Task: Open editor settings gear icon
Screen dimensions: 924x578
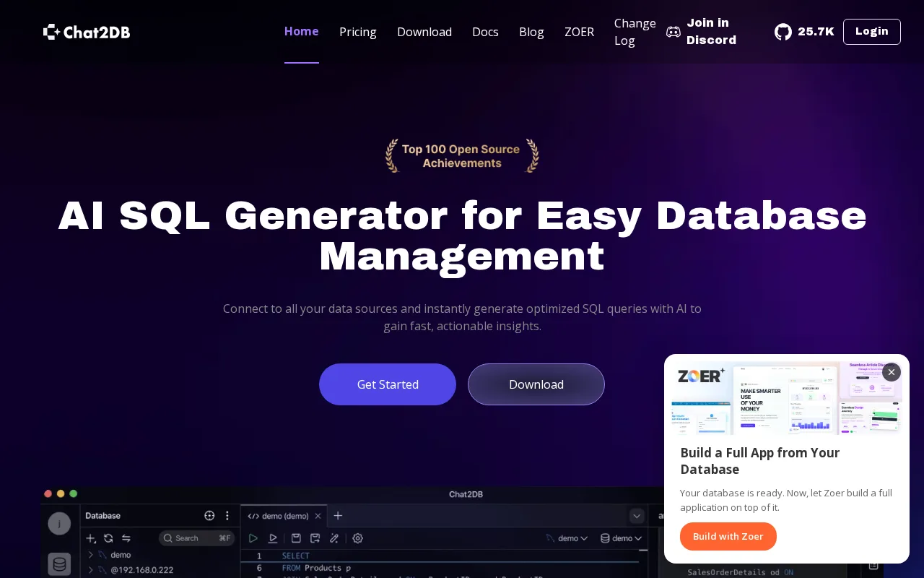Action: tap(357, 538)
